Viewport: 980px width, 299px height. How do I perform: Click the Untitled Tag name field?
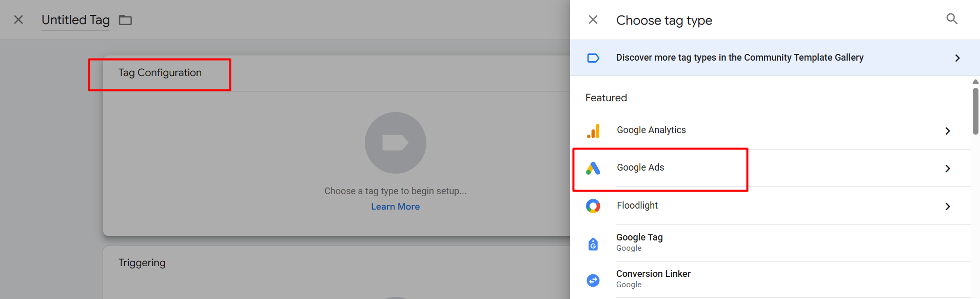coord(75,20)
